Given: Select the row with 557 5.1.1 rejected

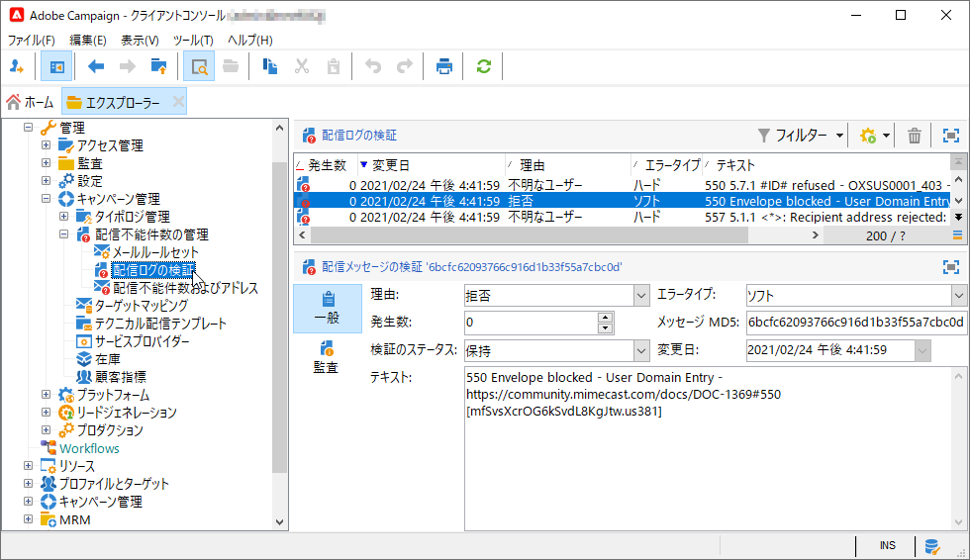Looking at the screenshot, I should pyautogui.click(x=622, y=217).
